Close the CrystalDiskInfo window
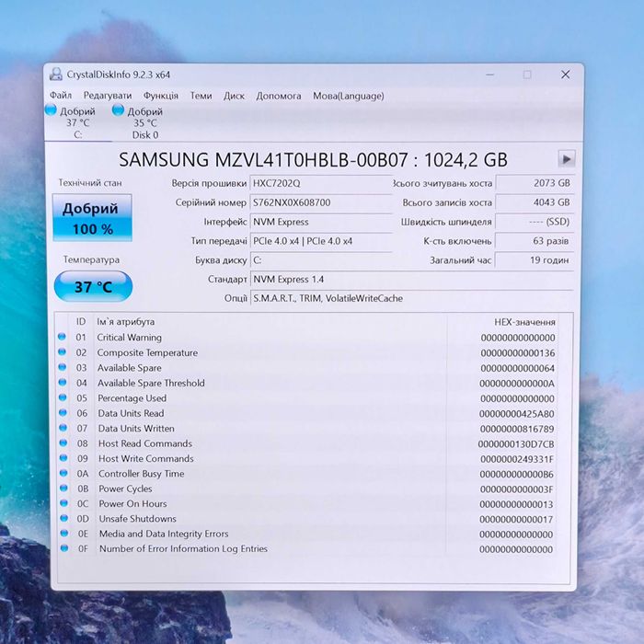Screen dimensions: 644x644 pyautogui.click(x=566, y=75)
